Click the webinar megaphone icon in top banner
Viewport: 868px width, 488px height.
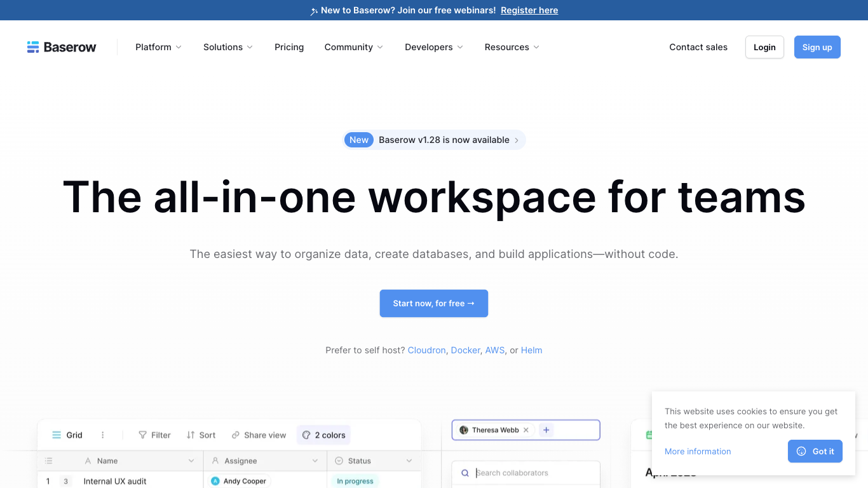[314, 11]
